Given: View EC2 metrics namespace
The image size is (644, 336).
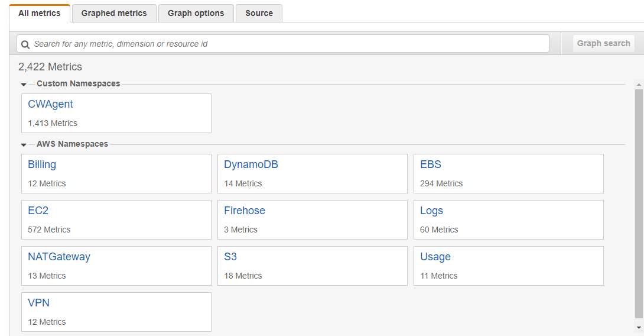Looking at the screenshot, I should tap(38, 211).
